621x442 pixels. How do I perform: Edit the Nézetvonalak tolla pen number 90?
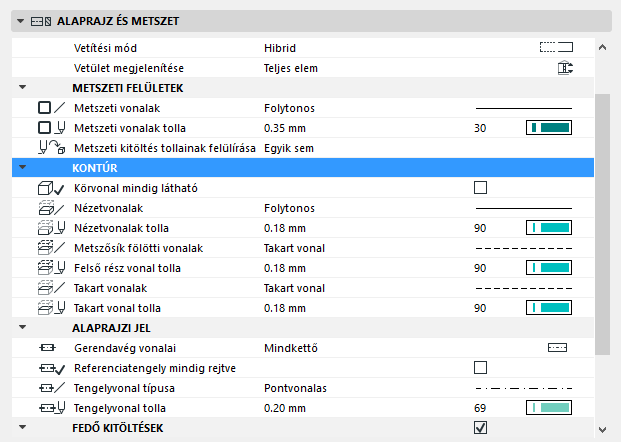481,228
